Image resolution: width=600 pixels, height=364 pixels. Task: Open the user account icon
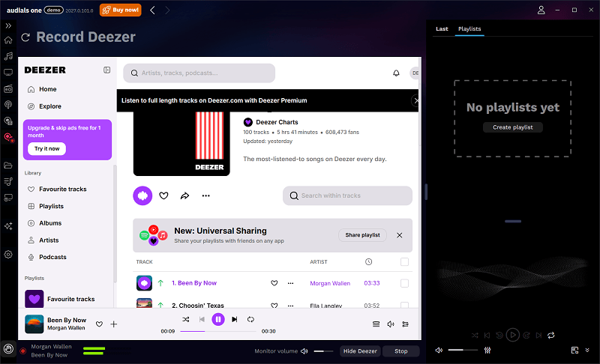[x=541, y=10]
